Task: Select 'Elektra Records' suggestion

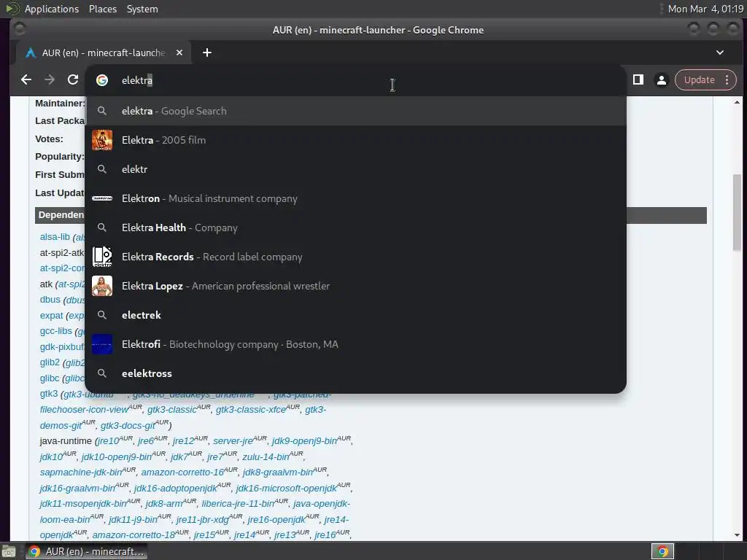Action: pyautogui.click(x=355, y=257)
